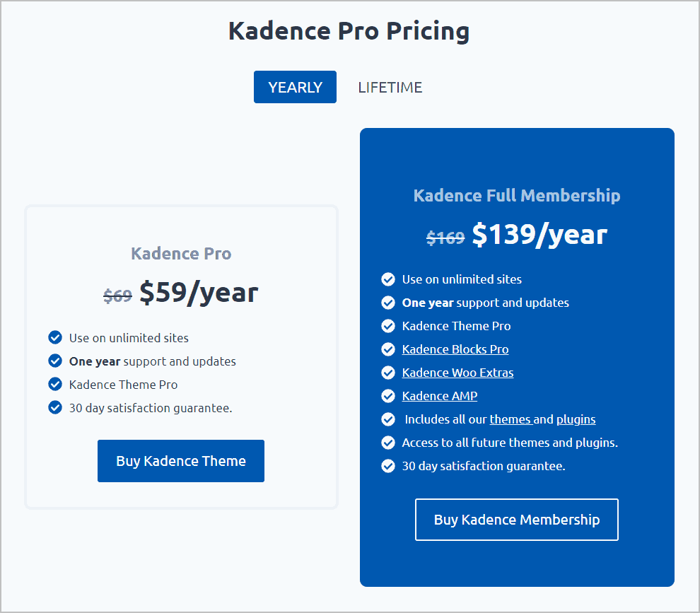Open the Kadence Woo Extras link

point(457,373)
